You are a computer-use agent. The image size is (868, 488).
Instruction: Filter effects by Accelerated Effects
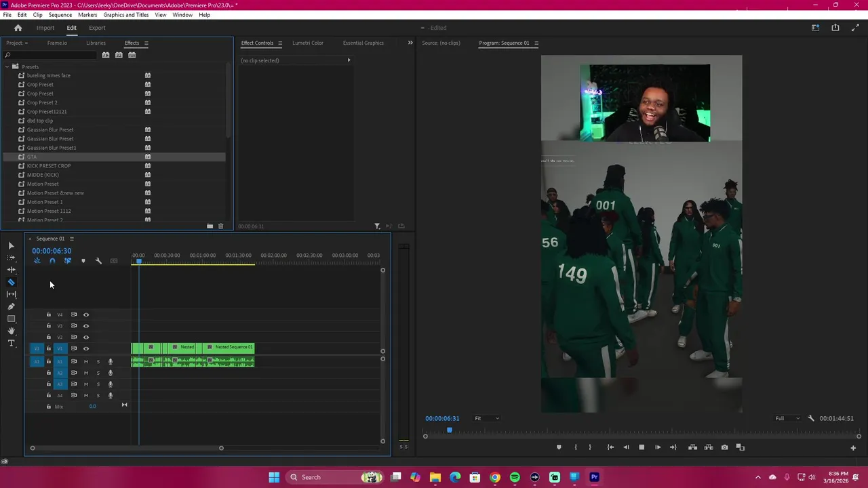pyautogui.click(x=105, y=55)
